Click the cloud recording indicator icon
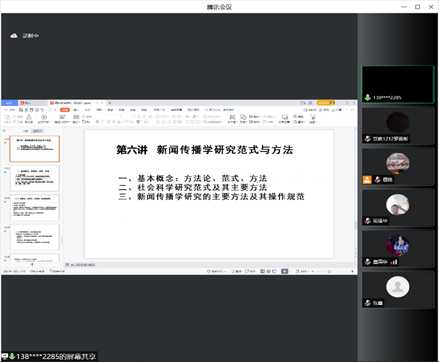439x362 pixels. 14,36
